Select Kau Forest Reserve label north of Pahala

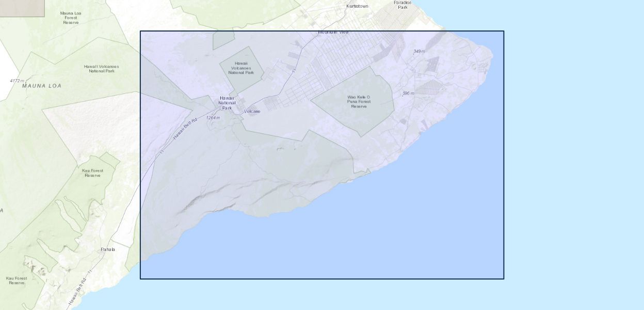pos(92,173)
